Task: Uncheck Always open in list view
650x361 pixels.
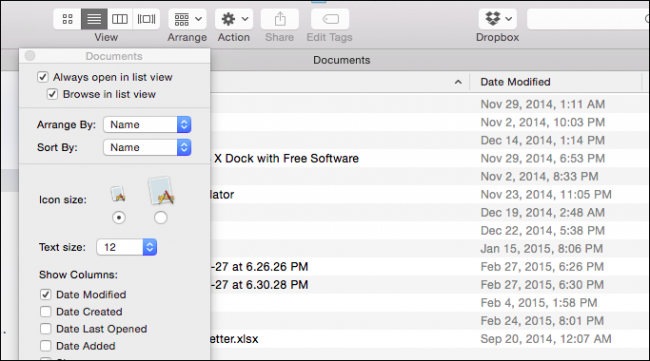Action: point(43,77)
